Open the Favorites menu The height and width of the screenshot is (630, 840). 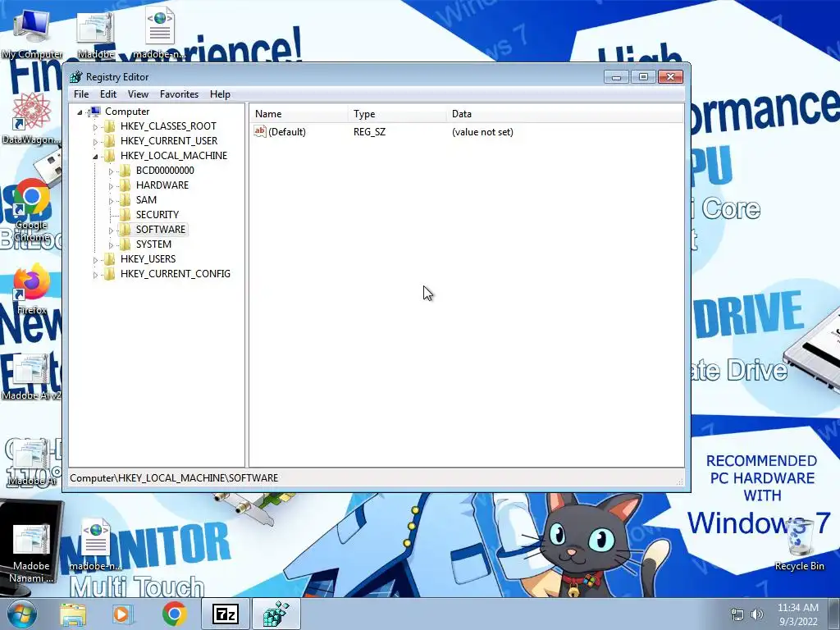[x=179, y=94]
